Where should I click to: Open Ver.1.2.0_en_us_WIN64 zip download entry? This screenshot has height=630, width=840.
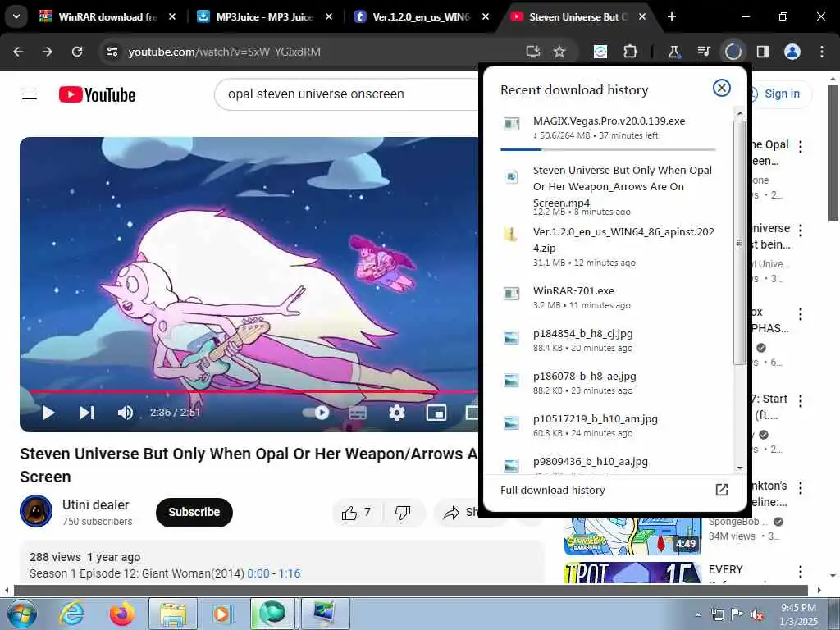coord(608,246)
